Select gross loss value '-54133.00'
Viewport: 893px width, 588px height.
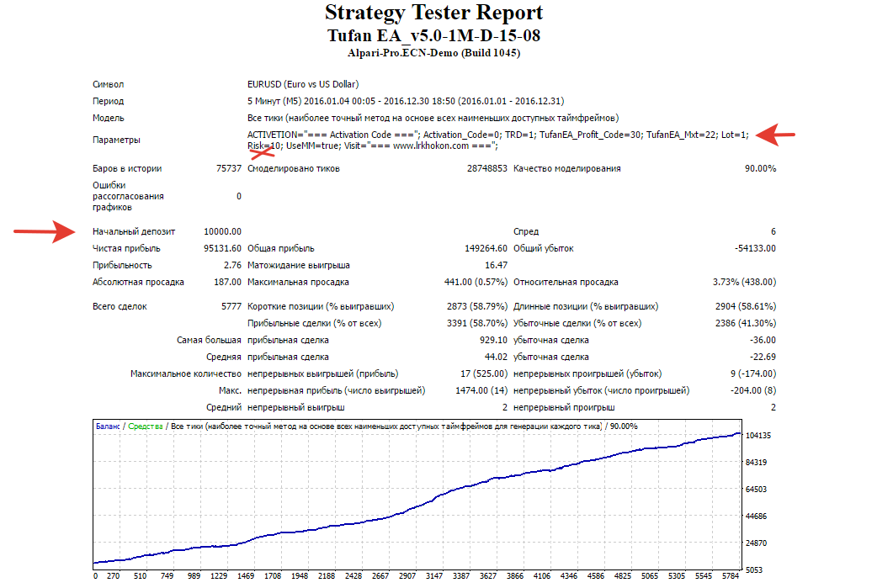point(755,249)
